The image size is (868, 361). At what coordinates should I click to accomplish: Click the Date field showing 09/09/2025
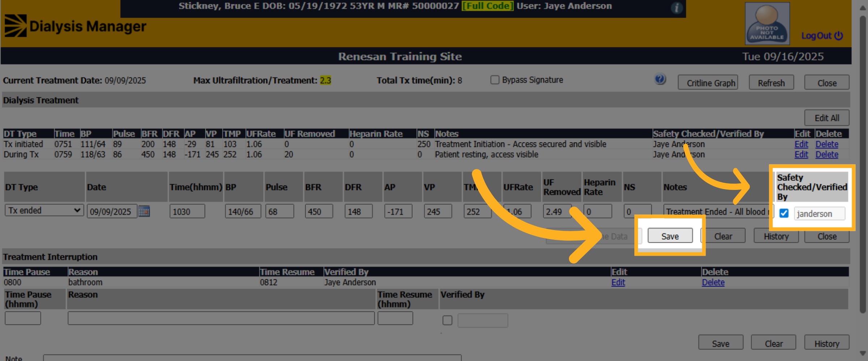[112, 211]
